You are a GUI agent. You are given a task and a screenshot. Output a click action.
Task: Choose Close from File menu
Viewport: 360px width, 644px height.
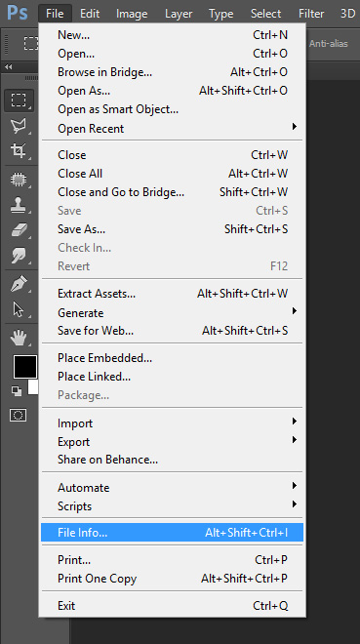(x=173, y=155)
